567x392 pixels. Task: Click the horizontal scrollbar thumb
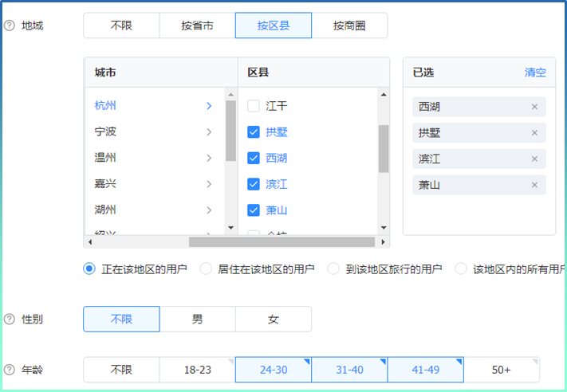(282, 241)
